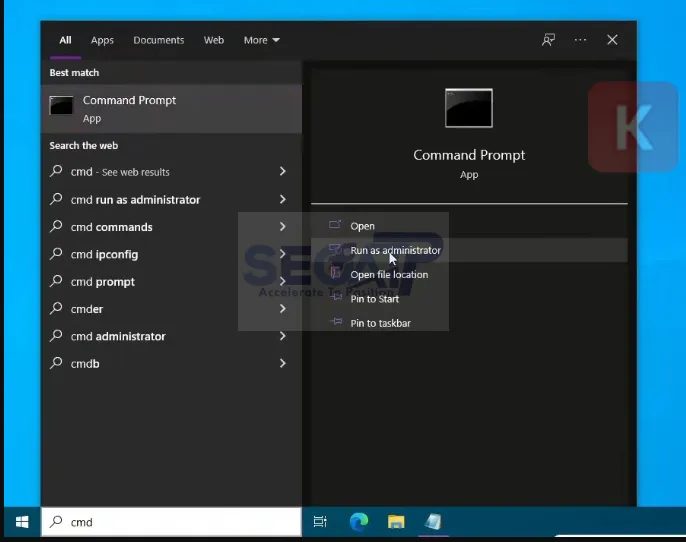Viewport: 686px width, 542px height.
Task: Select Open action for Command Prompt
Action: coord(469,226)
